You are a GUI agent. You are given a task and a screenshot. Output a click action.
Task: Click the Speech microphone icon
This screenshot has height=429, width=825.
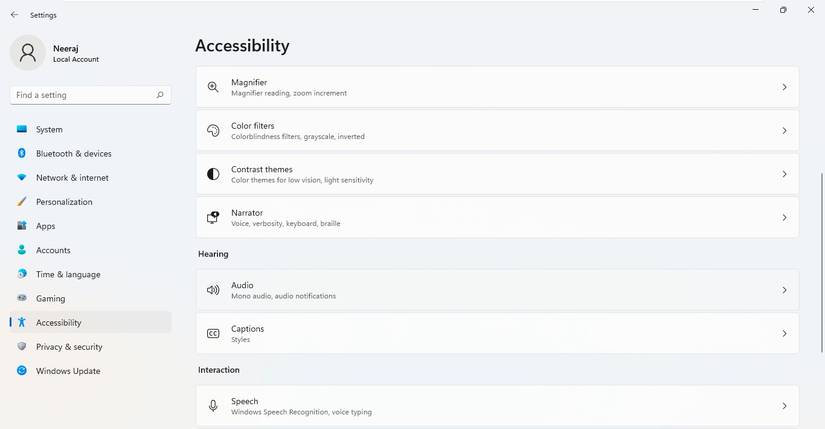(x=213, y=406)
